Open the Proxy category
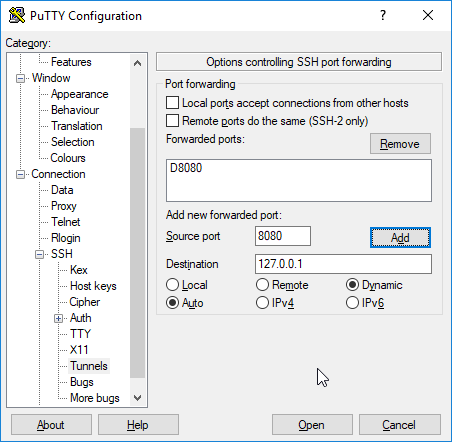Image resolution: width=452 pixels, height=442 pixels. 64,206
